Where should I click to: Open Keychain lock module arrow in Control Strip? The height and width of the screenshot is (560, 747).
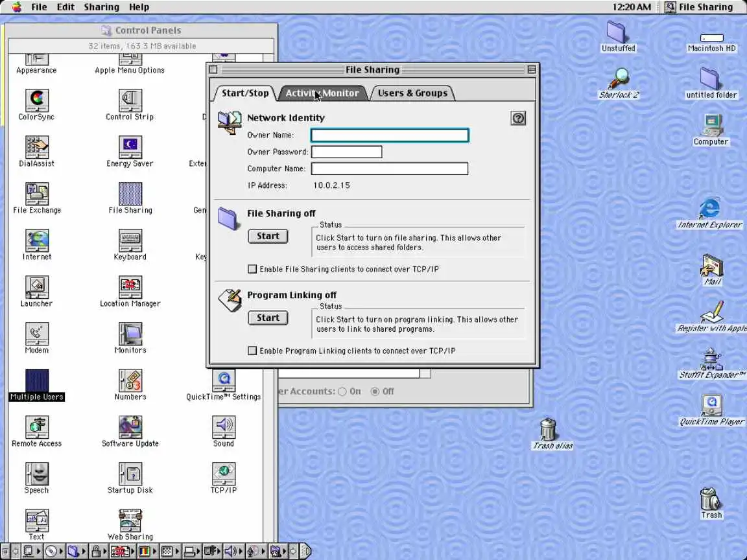105,552
